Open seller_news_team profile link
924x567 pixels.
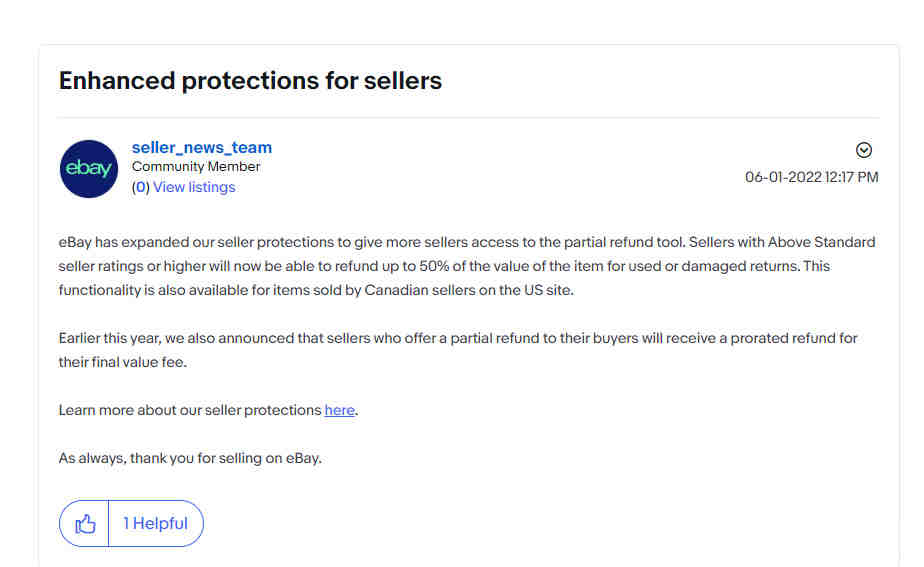(202, 147)
